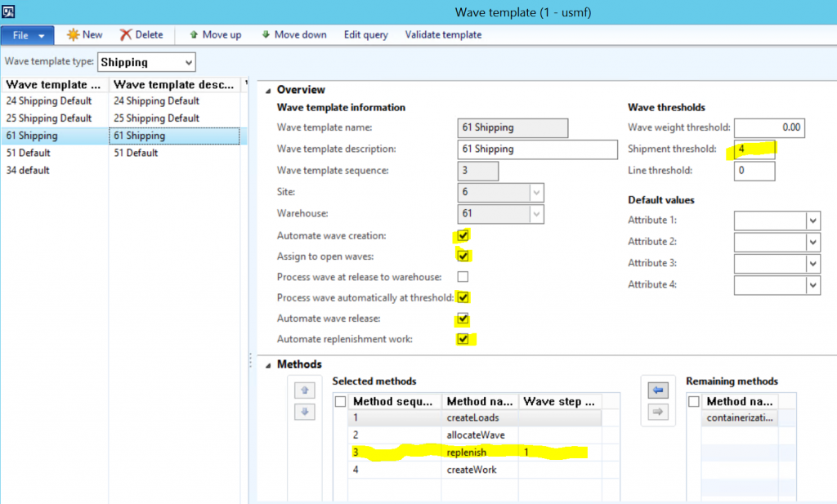Screen dimensions: 837x504
Task: Enable Process wave at release to warehouse
Action: coord(463,277)
